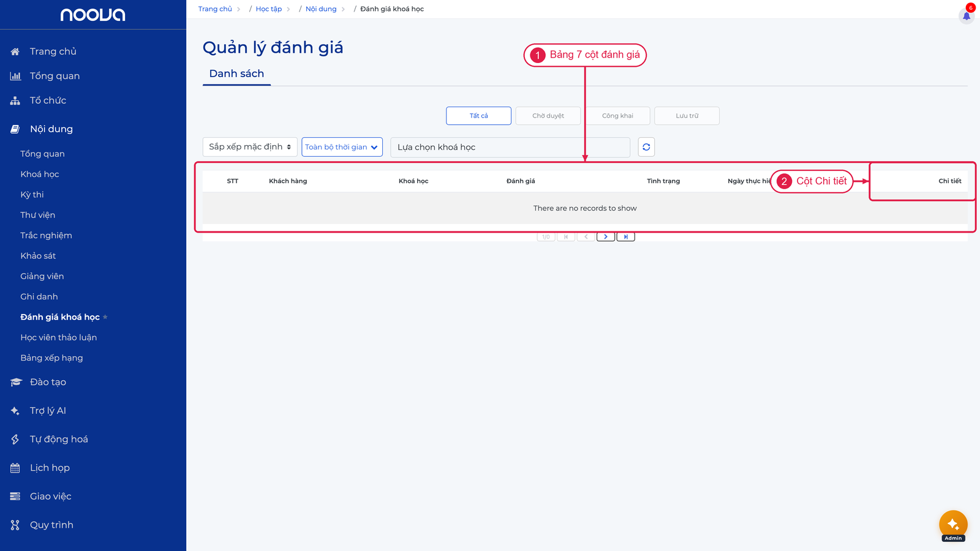This screenshot has width=980, height=551.
Task: Click the Lịch họp calendar icon
Action: click(15, 468)
